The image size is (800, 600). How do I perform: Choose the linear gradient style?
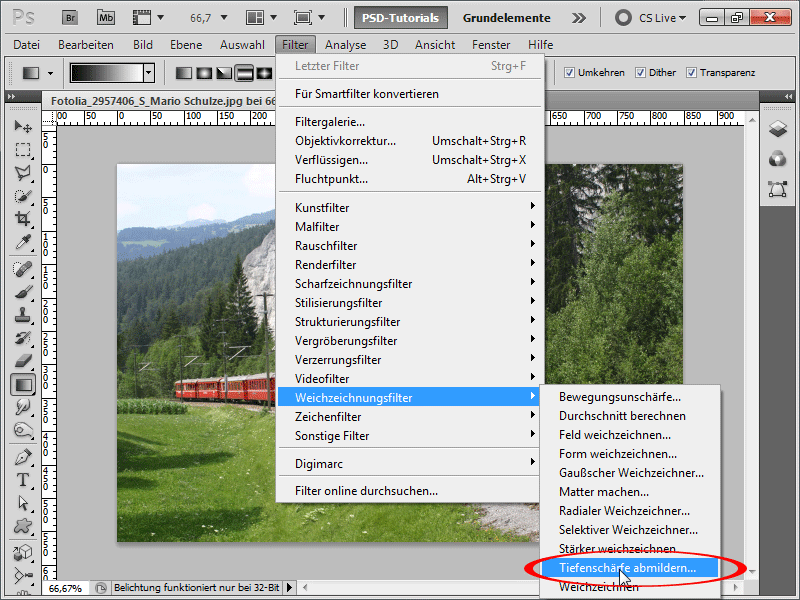pyautogui.click(x=184, y=73)
